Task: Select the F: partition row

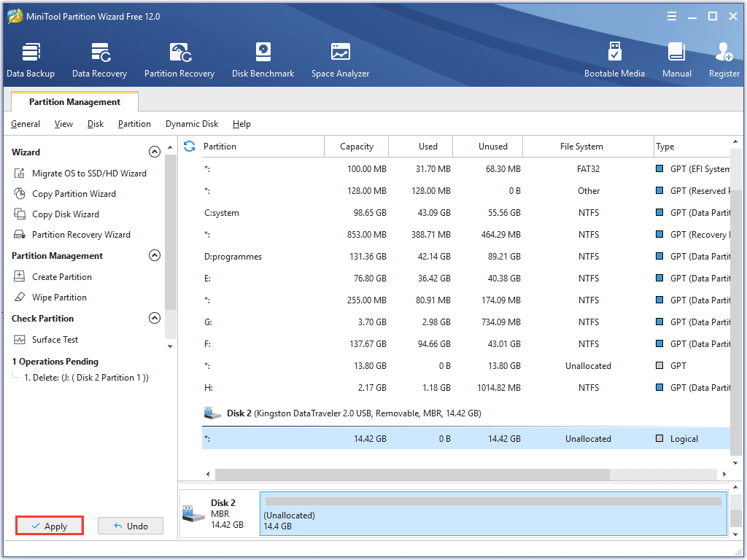Action: point(466,344)
